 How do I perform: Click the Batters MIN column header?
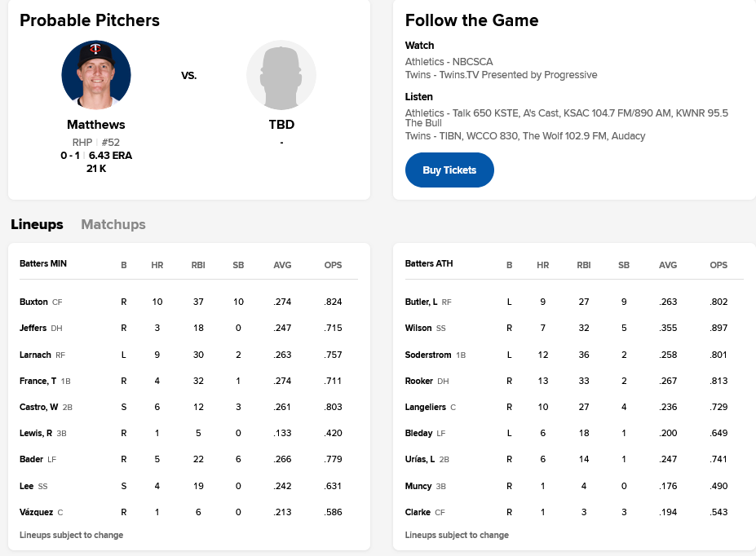pyautogui.click(x=43, y=264)
